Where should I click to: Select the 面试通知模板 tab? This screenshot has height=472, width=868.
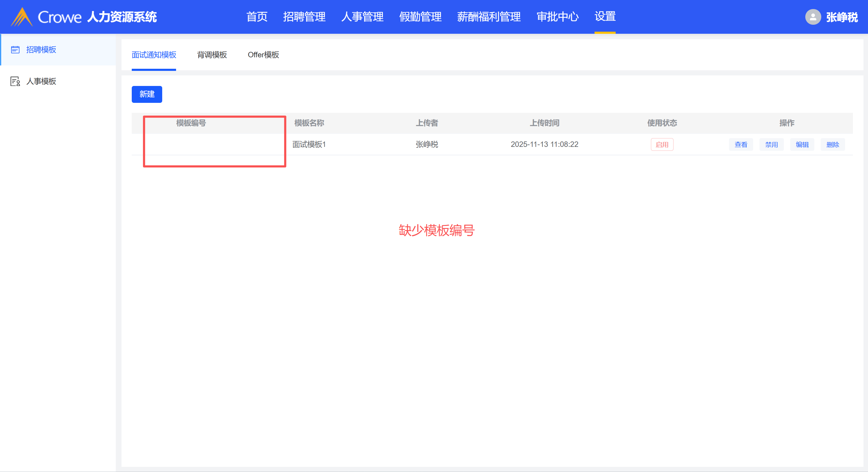click(x=154, y=55)
